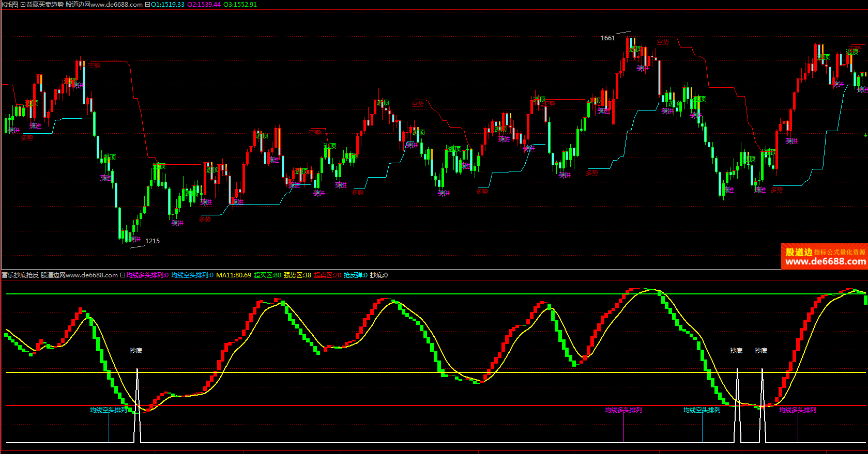Open the orange 股道边 watermark logo
868x454 pixels.
pyautogui.click(x=824, y=256)
